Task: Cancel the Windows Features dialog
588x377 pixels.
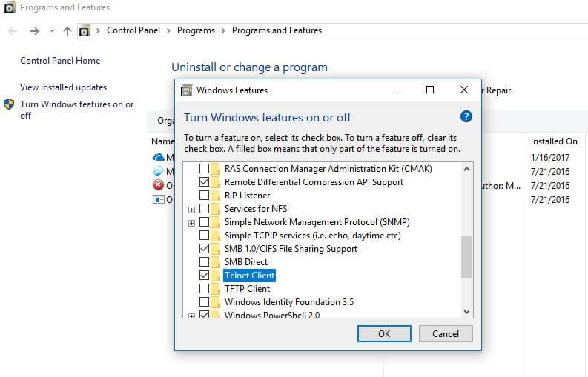Action: point(446,333)
